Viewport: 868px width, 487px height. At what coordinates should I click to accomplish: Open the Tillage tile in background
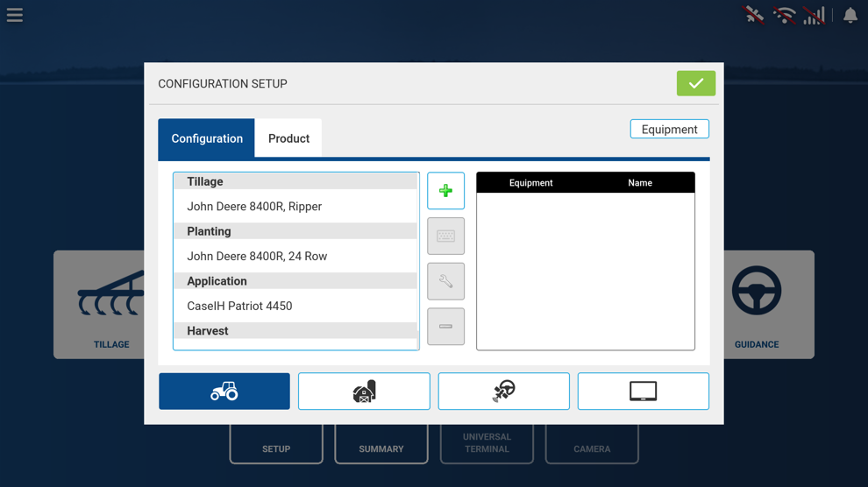click(99, 305)
